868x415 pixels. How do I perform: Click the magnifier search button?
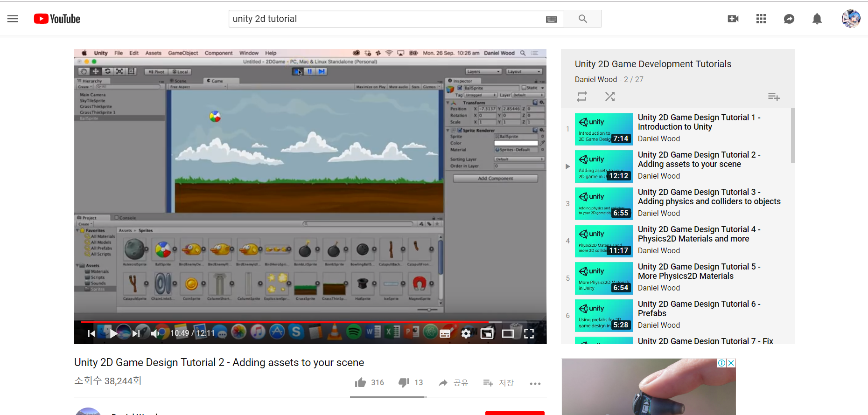pos(583,19)
